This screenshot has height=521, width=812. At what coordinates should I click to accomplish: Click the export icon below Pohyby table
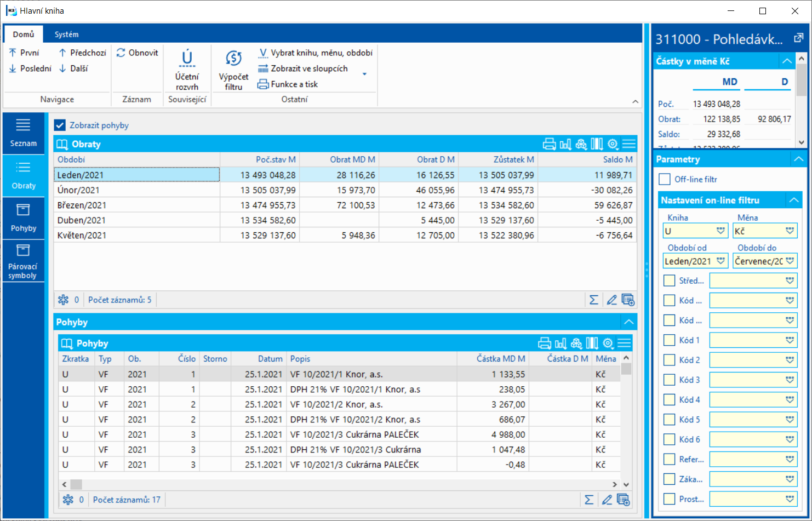(x=623, y=500)
